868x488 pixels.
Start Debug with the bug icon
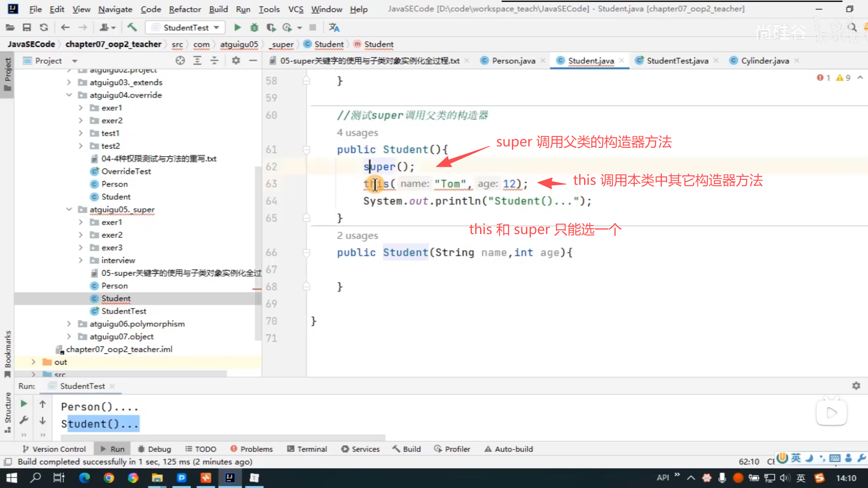(x=254, y=28)
